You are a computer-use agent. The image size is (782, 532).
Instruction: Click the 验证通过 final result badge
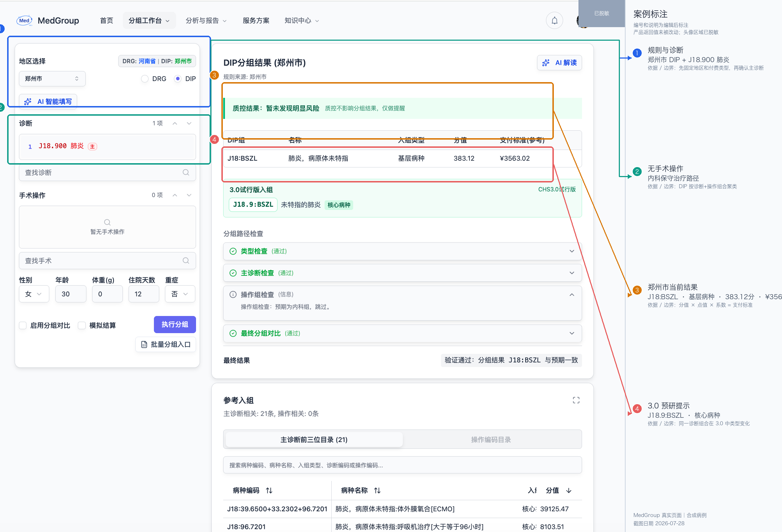(x=511, y=360)
